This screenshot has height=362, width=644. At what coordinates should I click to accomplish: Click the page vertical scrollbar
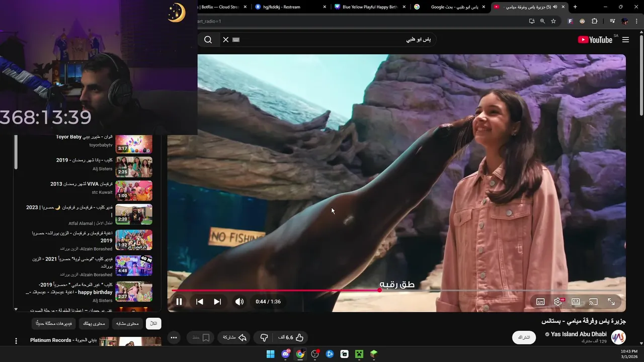click(641, 75)
